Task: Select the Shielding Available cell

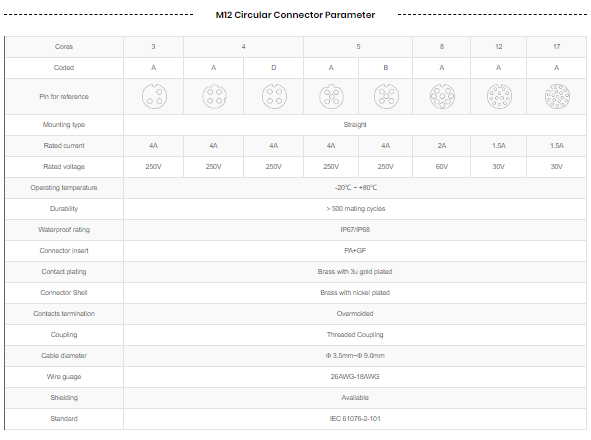Action: click(x=355, y=398)
